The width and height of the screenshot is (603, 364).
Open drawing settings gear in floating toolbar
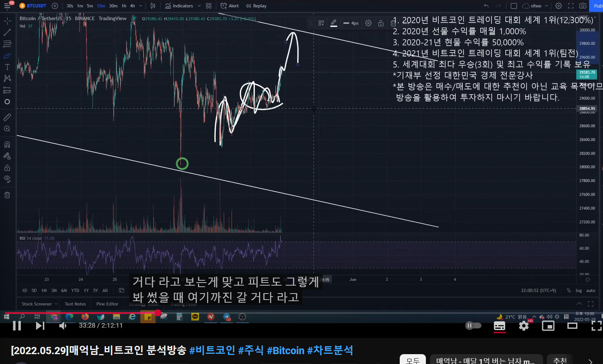click(368, 23)
